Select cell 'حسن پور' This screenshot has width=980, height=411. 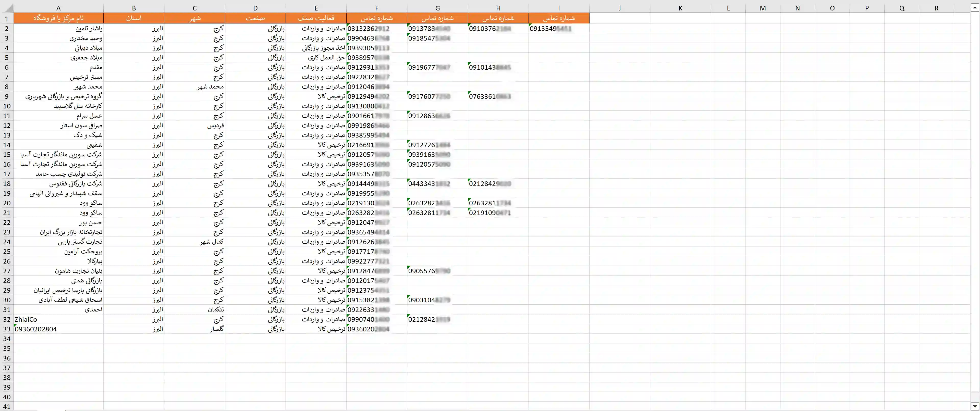(x=58, y=222)
